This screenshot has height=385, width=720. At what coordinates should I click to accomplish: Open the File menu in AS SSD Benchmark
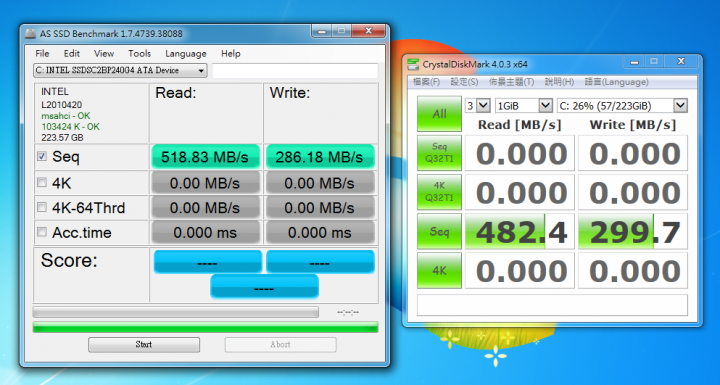point(42,54)
